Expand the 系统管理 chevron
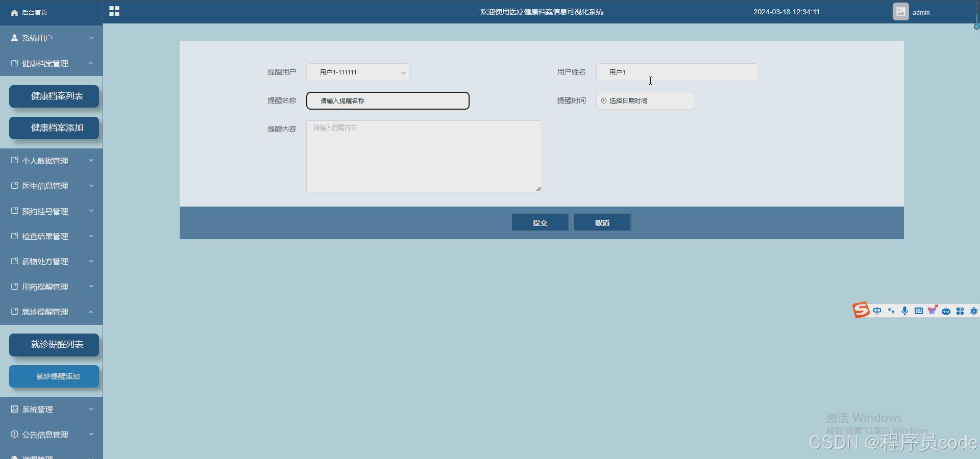Viewport: 980px width, 459px height. click(91, 409)
